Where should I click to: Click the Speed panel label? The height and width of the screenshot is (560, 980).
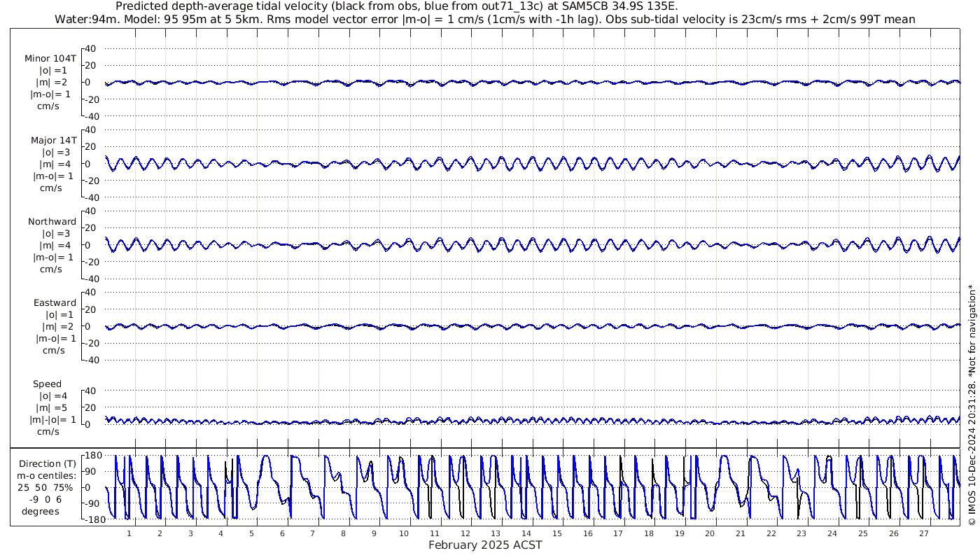pyautogui.click(x=47, y=384)
